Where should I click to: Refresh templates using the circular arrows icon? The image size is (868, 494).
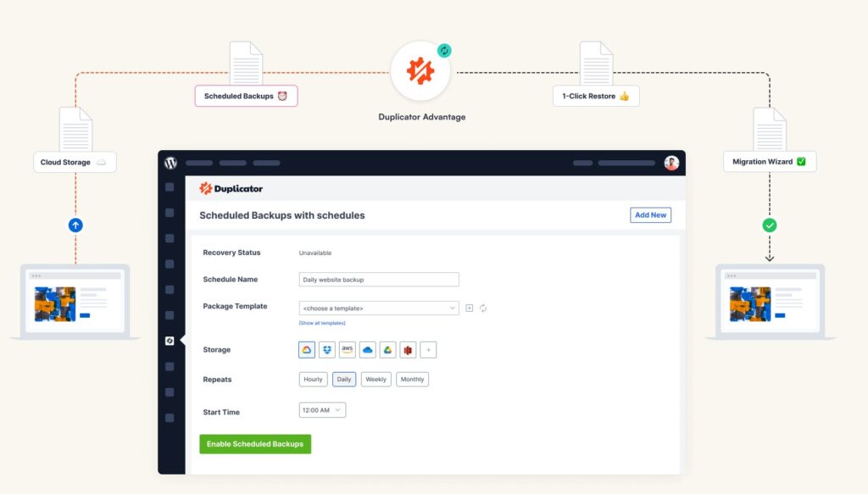tap(483, 308)
